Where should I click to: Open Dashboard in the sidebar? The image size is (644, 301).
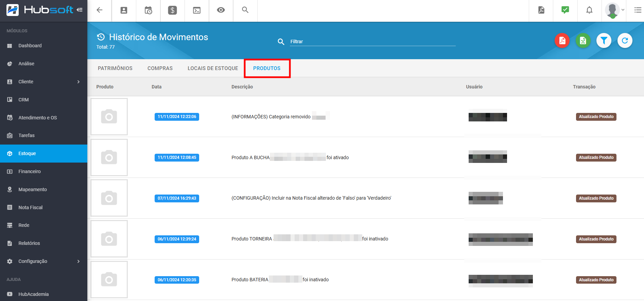(43, 46)
